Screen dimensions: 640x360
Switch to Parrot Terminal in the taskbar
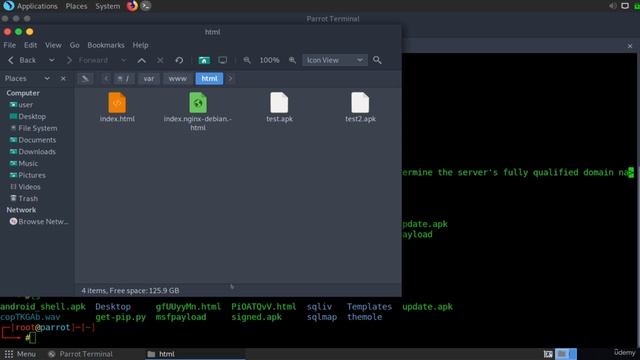pos(80,354)
